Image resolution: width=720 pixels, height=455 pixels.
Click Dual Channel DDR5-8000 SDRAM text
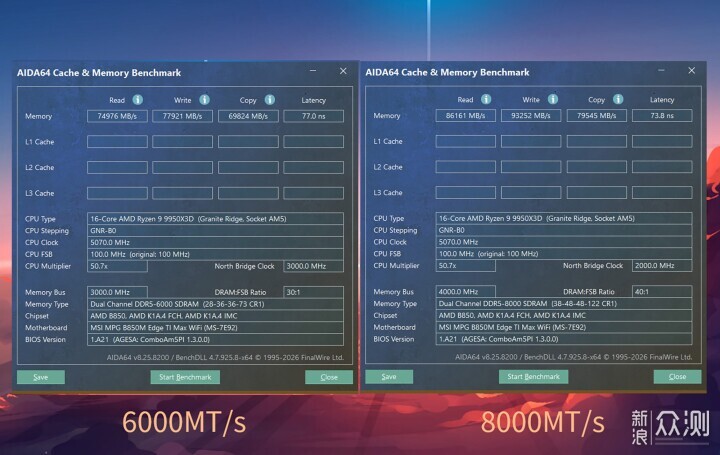pyautogui.click(x=564, y=304)
